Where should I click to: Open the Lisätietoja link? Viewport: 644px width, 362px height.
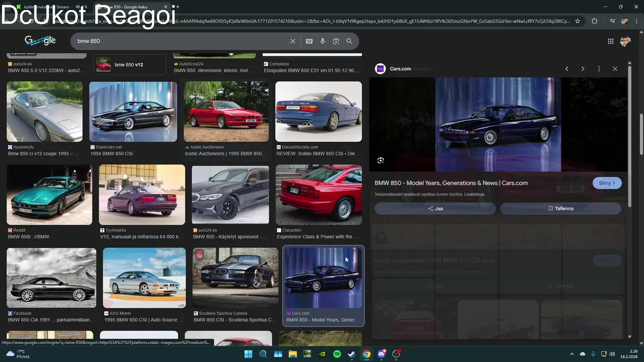pos(474,194)
